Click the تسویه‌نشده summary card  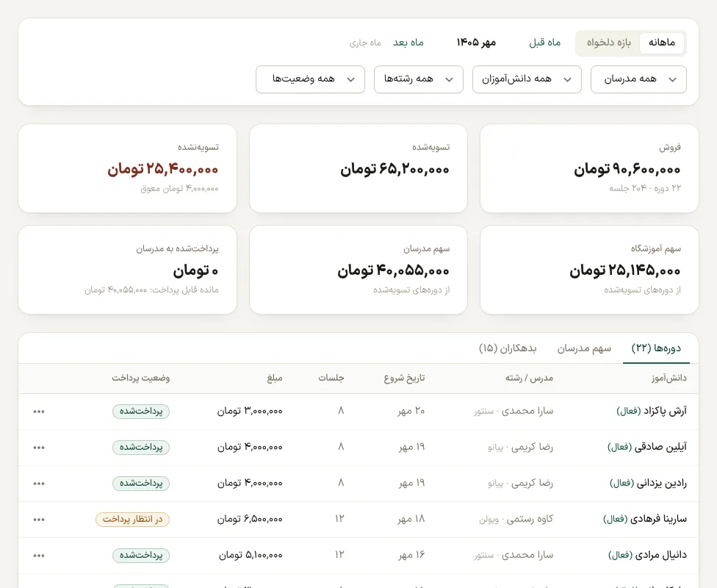point(128,168)
